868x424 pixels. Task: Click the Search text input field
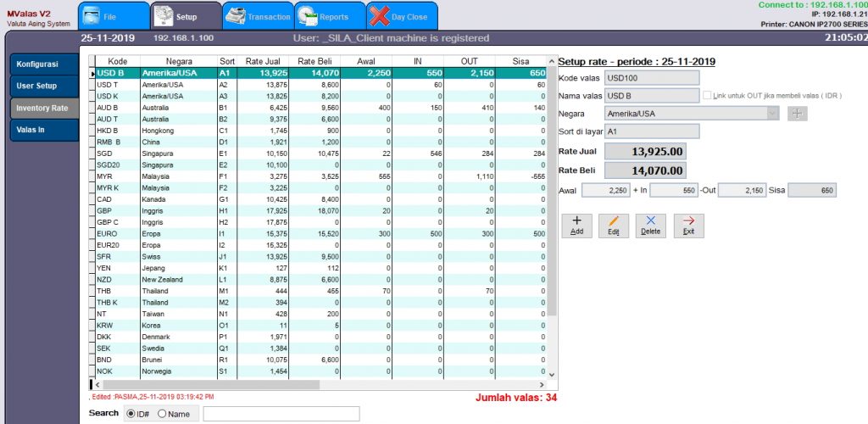[281, 413]
